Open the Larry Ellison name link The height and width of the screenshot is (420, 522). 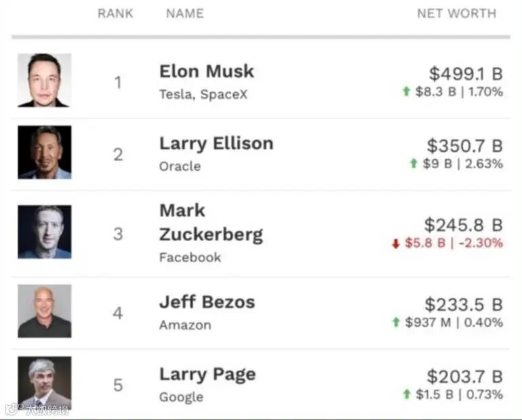click(x=216, y=144)
